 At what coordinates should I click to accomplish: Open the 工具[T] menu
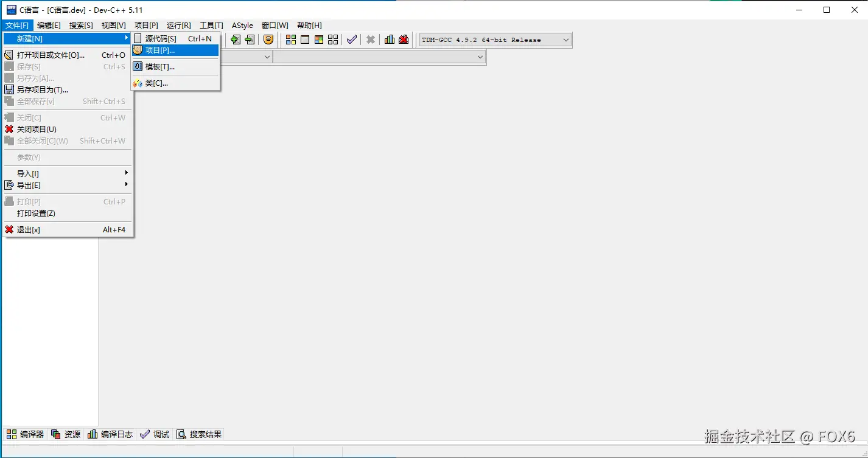click(x=211, y=25)
